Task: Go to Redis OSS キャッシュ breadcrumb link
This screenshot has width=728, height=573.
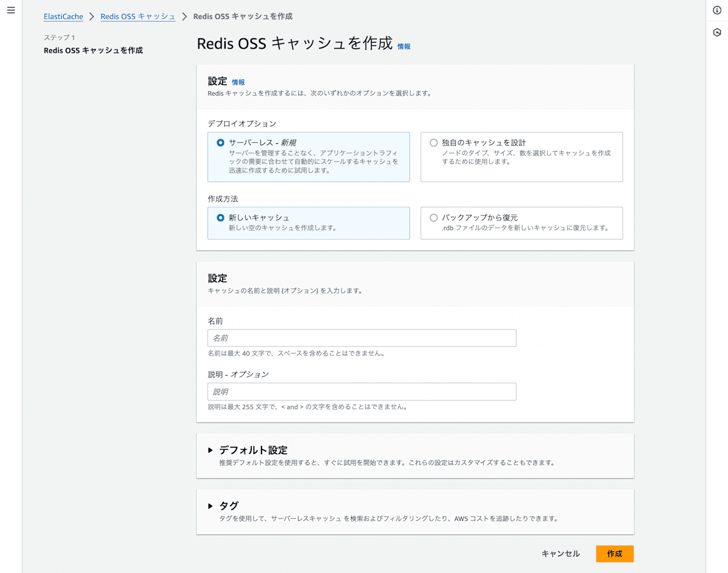Action: point(138,16)
